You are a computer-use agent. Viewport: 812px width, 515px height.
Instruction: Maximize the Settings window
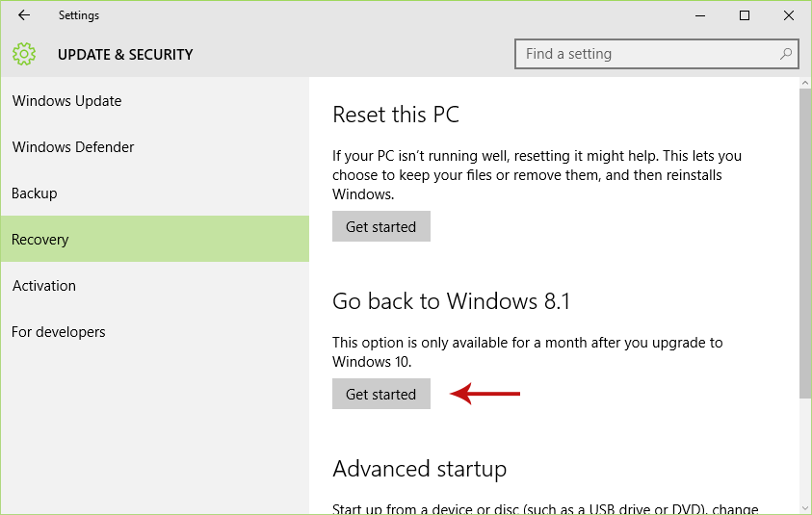(x=745, y=15)
